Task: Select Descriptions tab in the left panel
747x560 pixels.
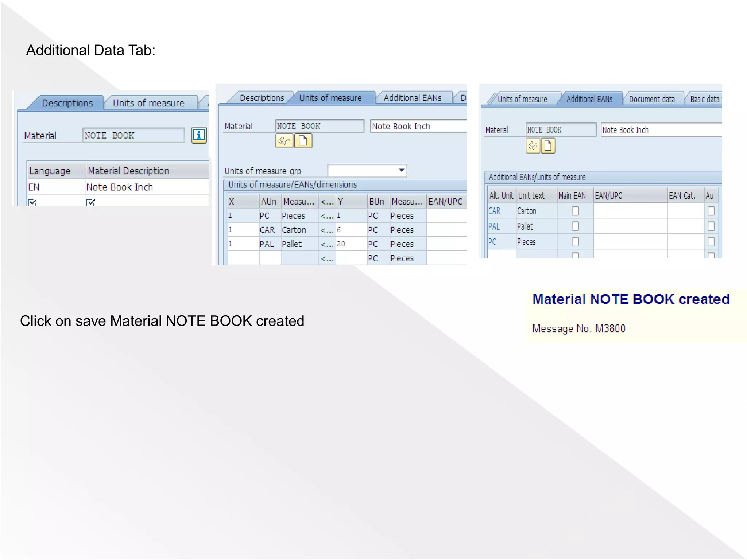Action: point(67,103)
